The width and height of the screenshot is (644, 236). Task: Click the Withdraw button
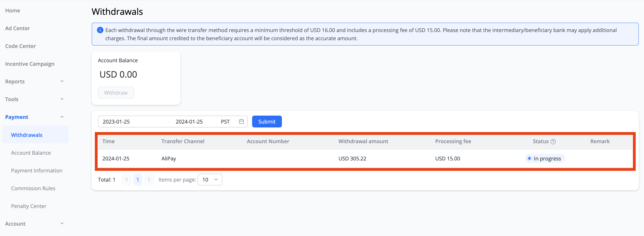(x=116, y=93)
